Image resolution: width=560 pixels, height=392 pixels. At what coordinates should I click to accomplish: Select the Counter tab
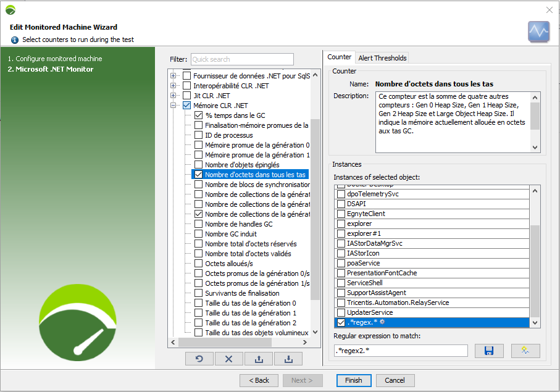339,57
